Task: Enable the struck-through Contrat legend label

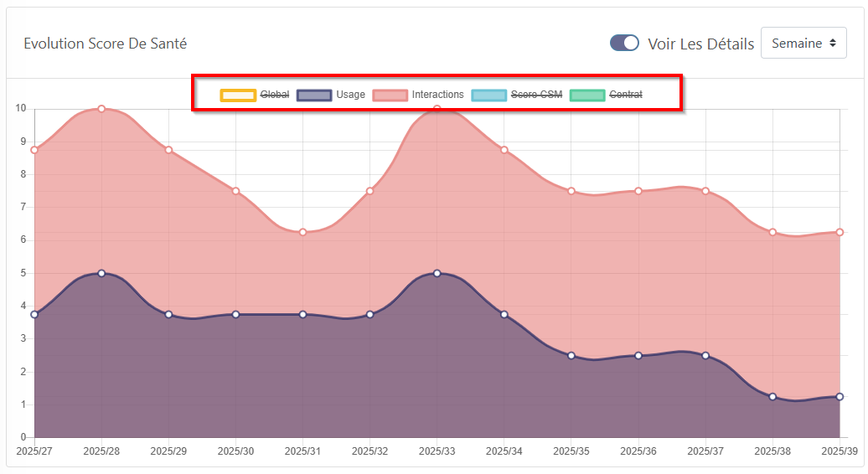Action: pos(626,95)
